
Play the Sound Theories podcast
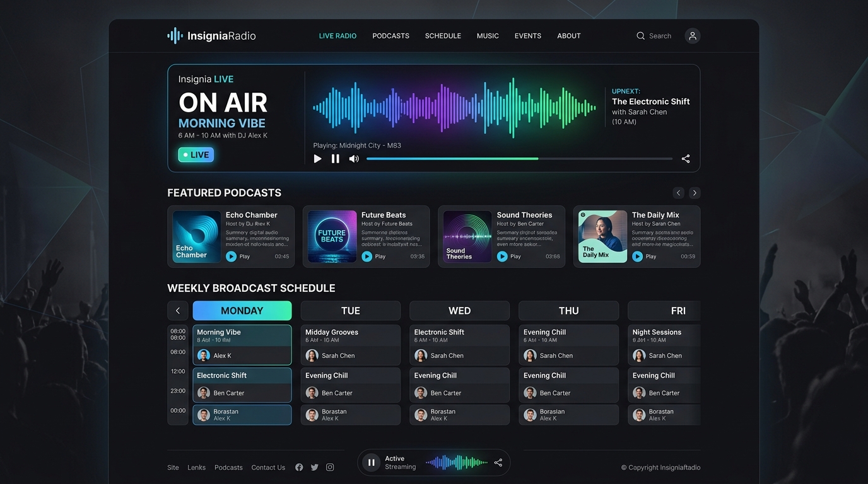[502, 256]
